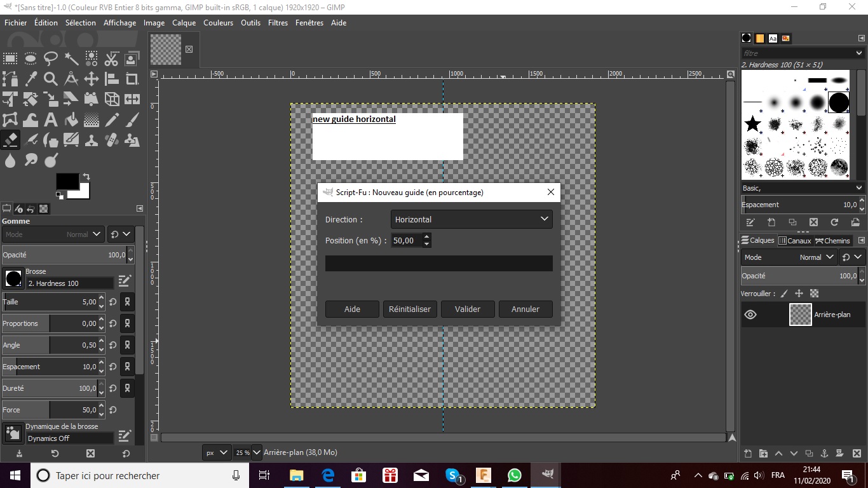The image size is (868, 488).
Task: Open the Couleurs menu
Action: [219, 23]
